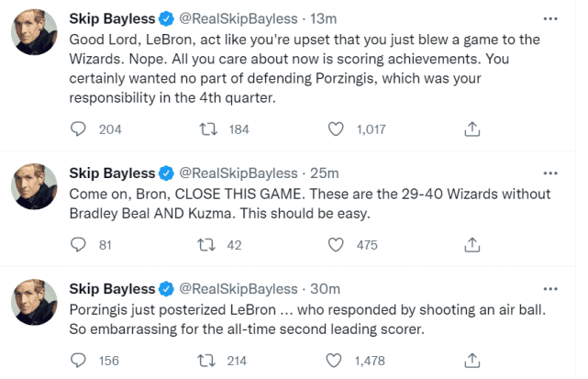The image size is (588, 379).
Task: Like the tweet with 1,478 likes
Action: click(x=336, y=360)
